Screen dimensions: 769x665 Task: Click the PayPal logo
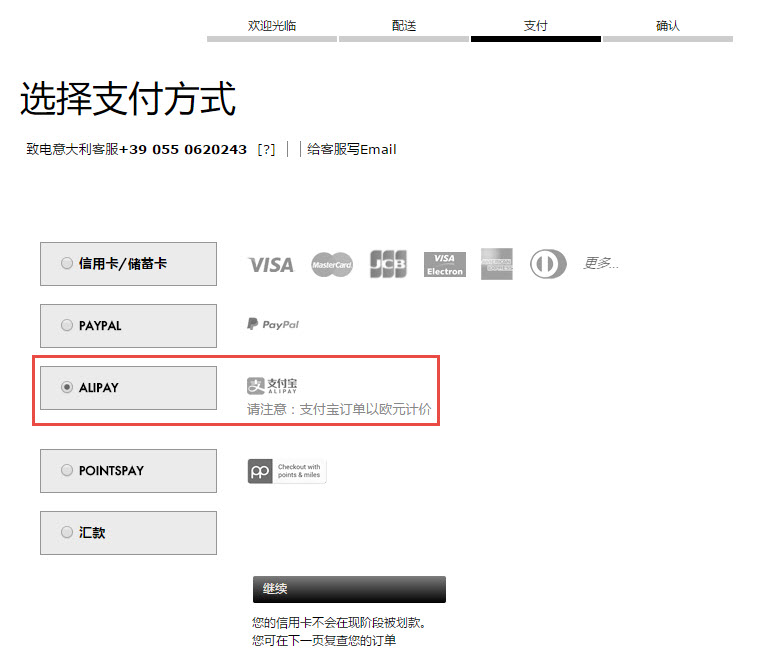click(273, 324)
